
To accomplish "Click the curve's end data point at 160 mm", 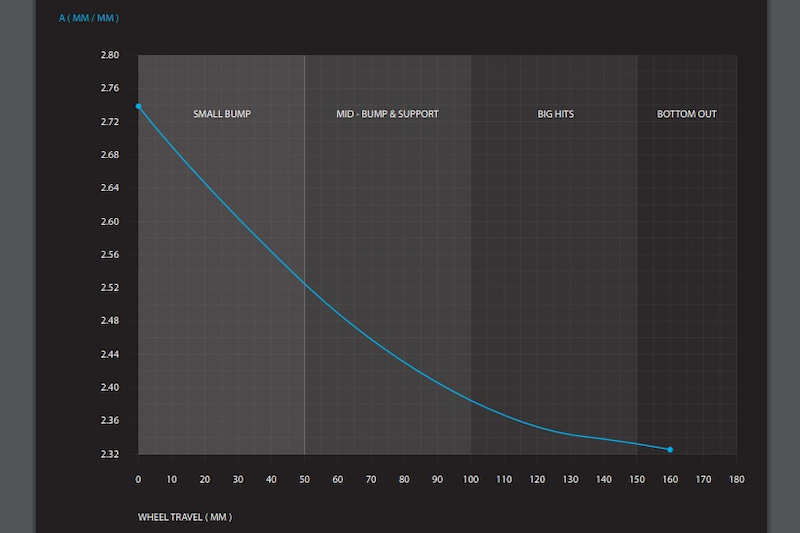I will click(x=670, y=450).
